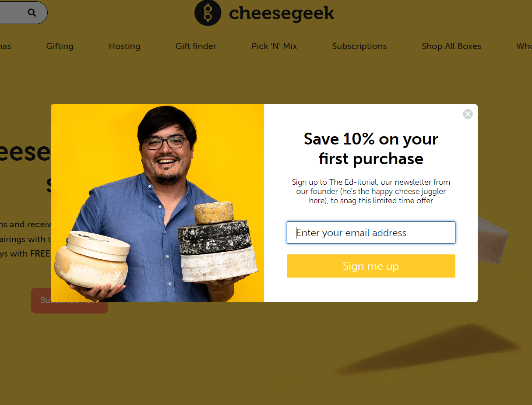Open the Subscriptions menu
532x405 pixels.
359,46
